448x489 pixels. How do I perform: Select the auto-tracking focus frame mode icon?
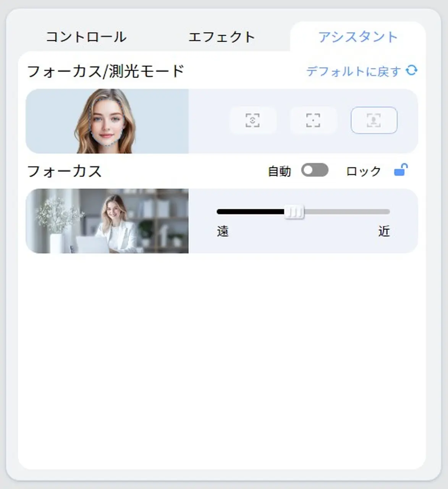click(252, 120)
